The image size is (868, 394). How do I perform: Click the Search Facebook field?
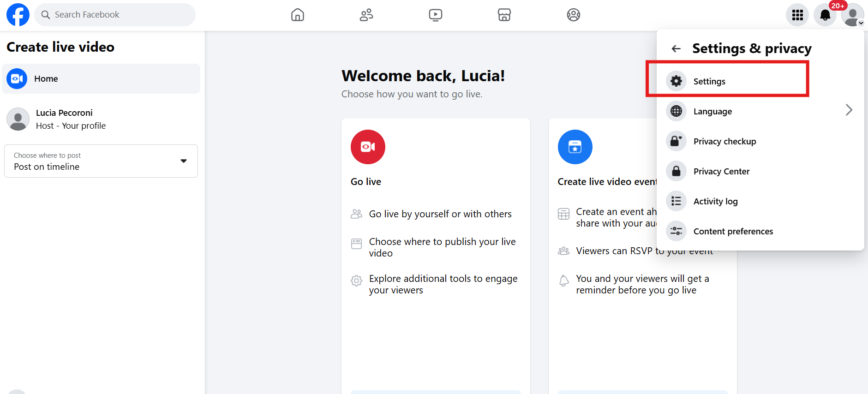(x=115, y=15)
